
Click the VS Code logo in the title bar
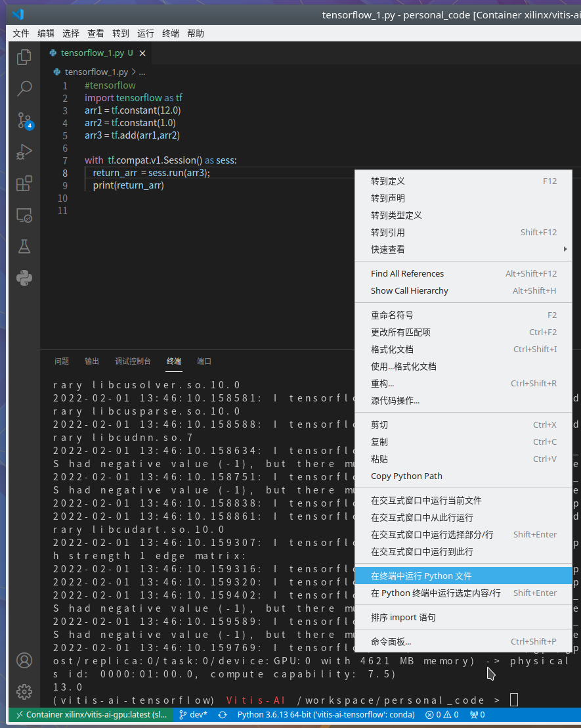tap(18, 14)
